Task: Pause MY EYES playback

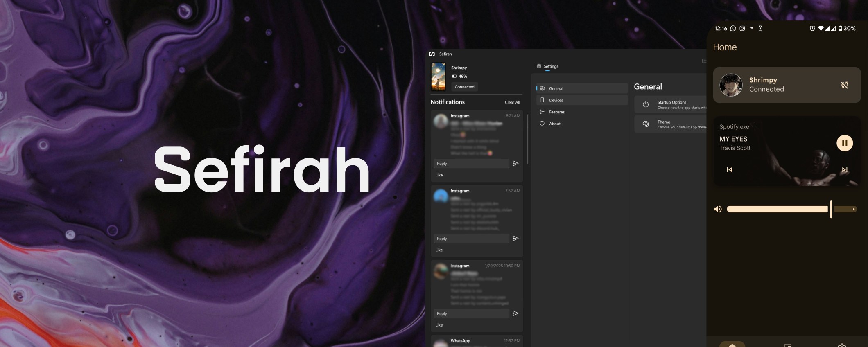Action: 844,143
